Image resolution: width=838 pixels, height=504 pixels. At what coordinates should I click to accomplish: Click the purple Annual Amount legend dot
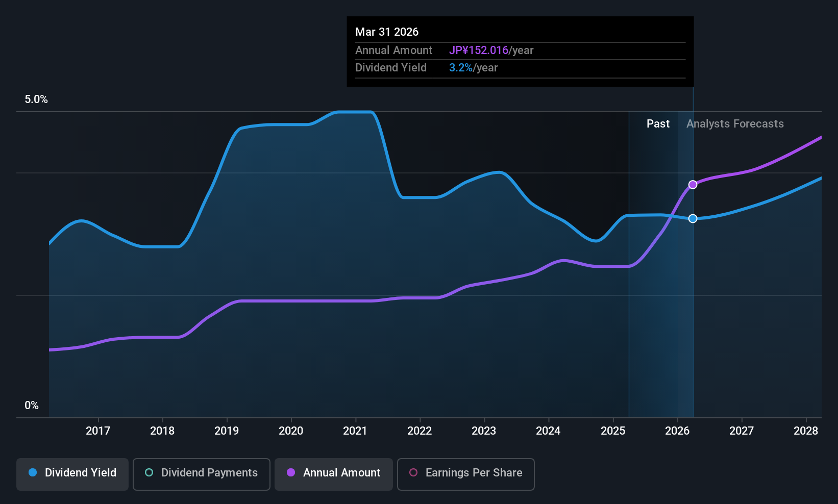[291, 472]
